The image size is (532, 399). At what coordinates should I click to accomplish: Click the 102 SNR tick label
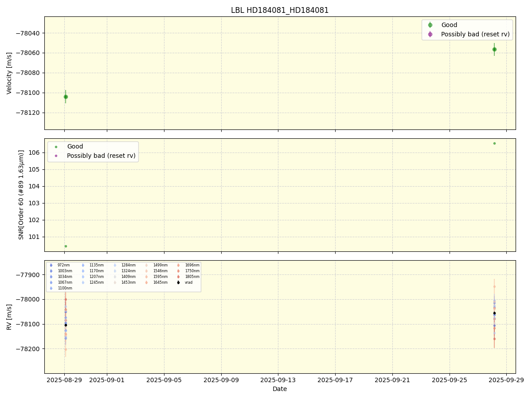click(x=35, y=220)
